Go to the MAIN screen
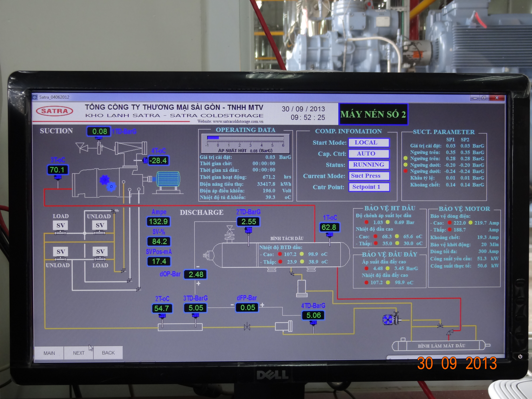Image resolution: width=532 pixels, height=399 pixels. tap(49, 353)
